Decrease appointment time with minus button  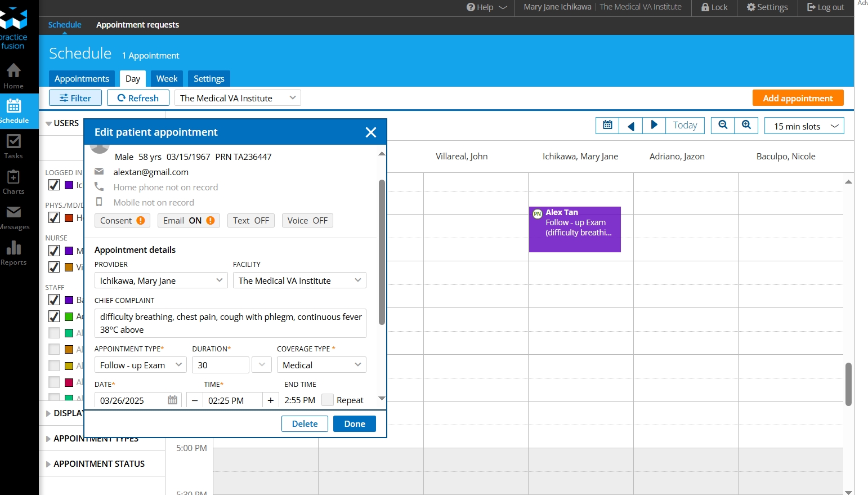pos(195,400)
